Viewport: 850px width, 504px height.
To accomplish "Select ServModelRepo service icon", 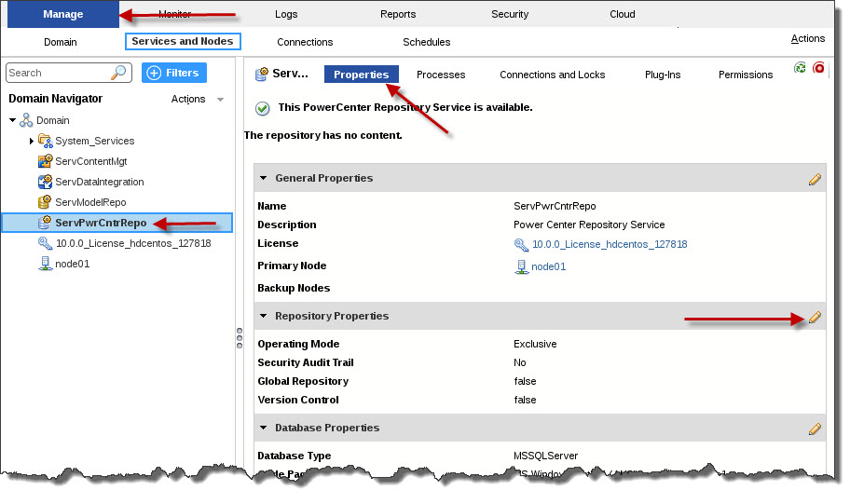I will click(45, 201).
